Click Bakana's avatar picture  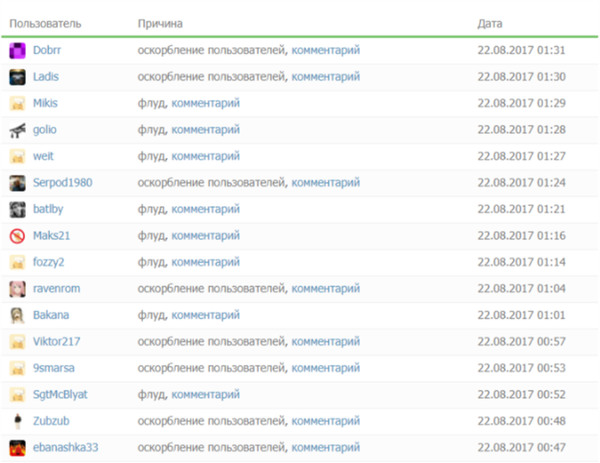tap(17, 315)
